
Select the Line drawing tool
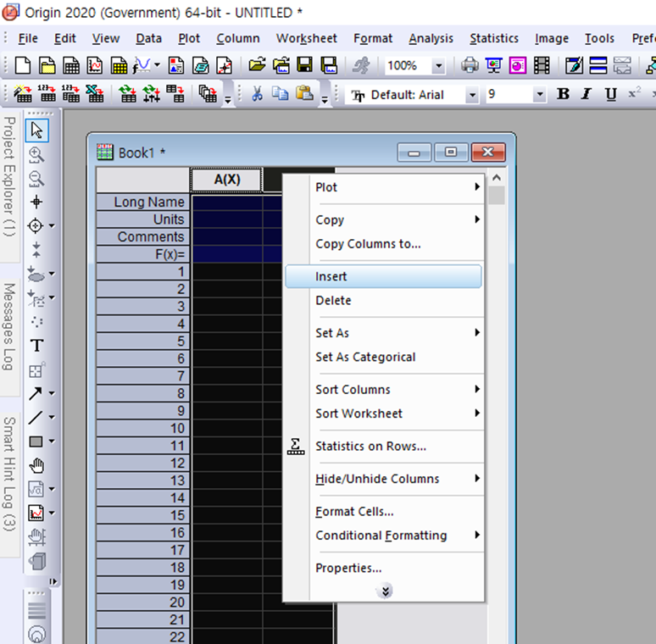tap(36, 418)
